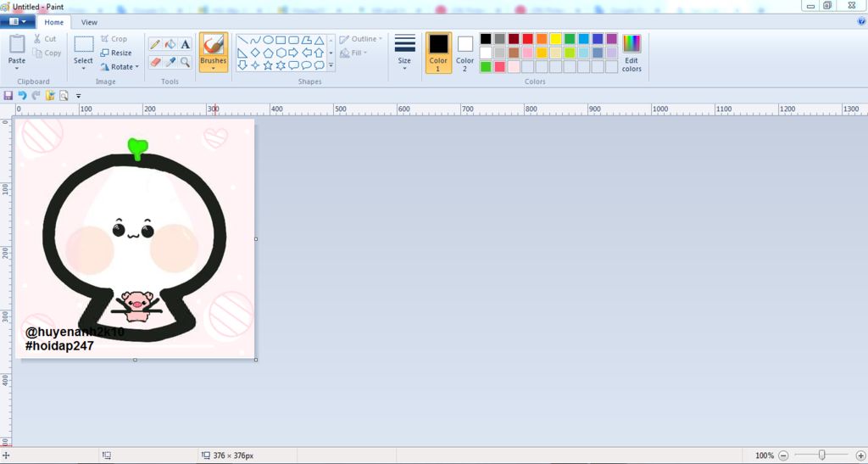This screenshot has width=868, height=464.
Task: Click the Help question mark icon
Action: click(861, 22)
